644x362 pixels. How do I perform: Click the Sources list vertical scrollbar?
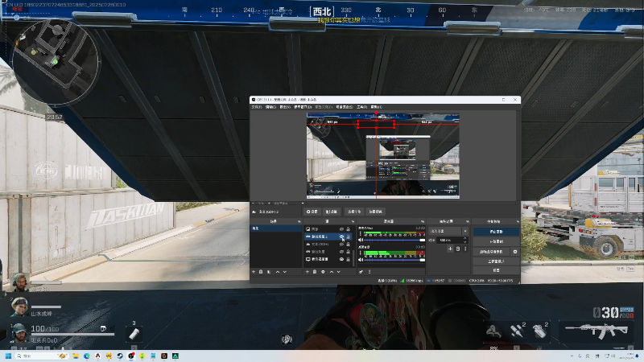pyautogui.click(x=353, y=257)
